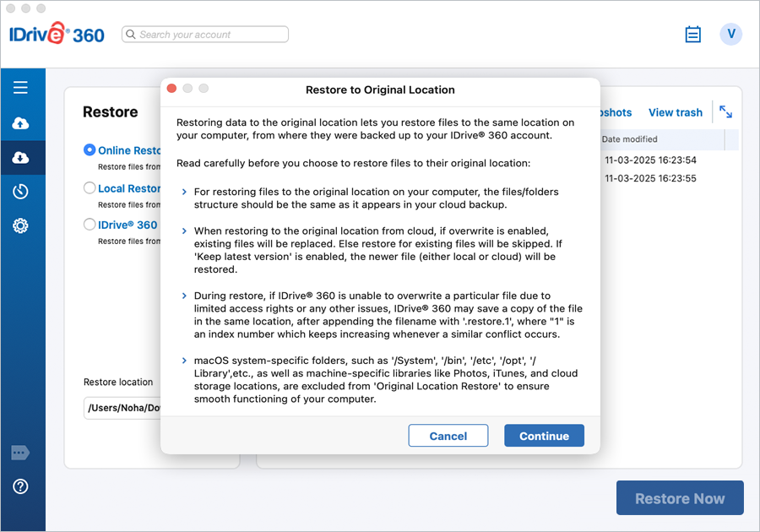Select the Local Restore radio button

pos(90,187)
